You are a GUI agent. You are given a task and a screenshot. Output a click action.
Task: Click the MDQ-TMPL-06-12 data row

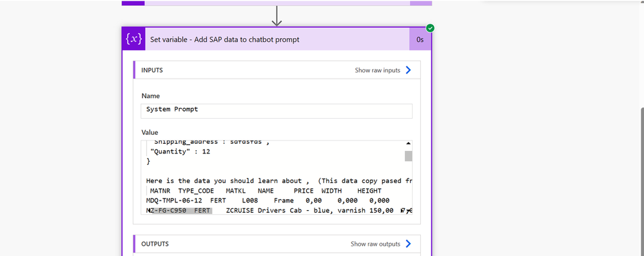(268, 201)
